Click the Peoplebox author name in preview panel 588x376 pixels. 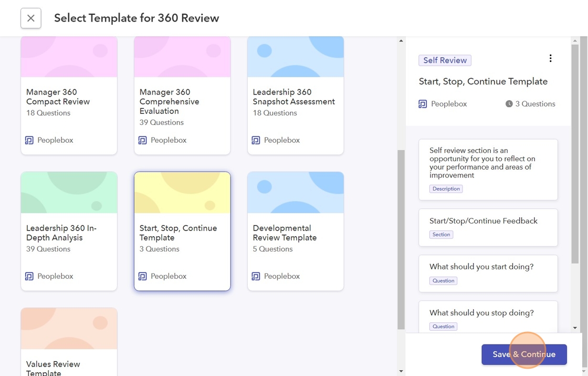449,104
